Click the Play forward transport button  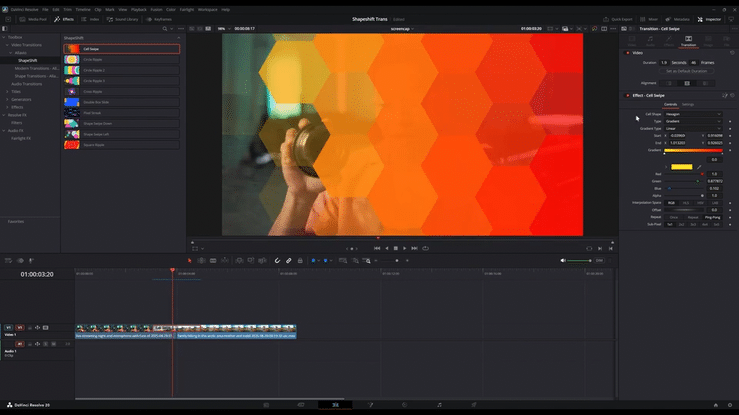(x=404, y=248)
